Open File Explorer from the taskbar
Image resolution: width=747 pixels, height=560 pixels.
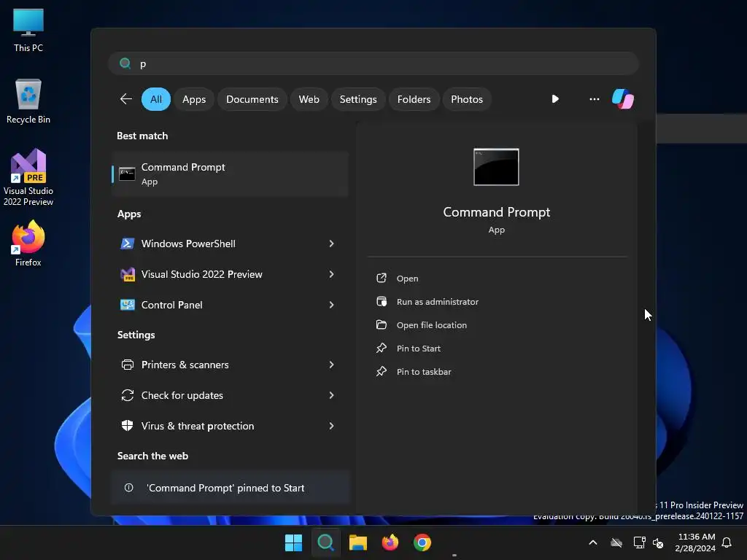357,542
